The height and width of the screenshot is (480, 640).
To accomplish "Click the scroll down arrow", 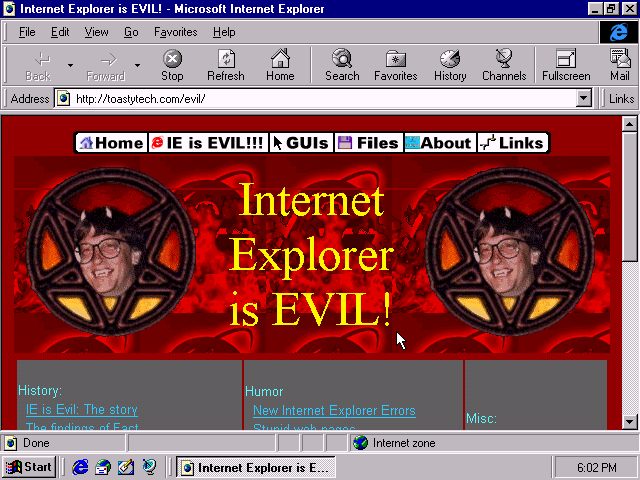I will [x=629, y=421].
